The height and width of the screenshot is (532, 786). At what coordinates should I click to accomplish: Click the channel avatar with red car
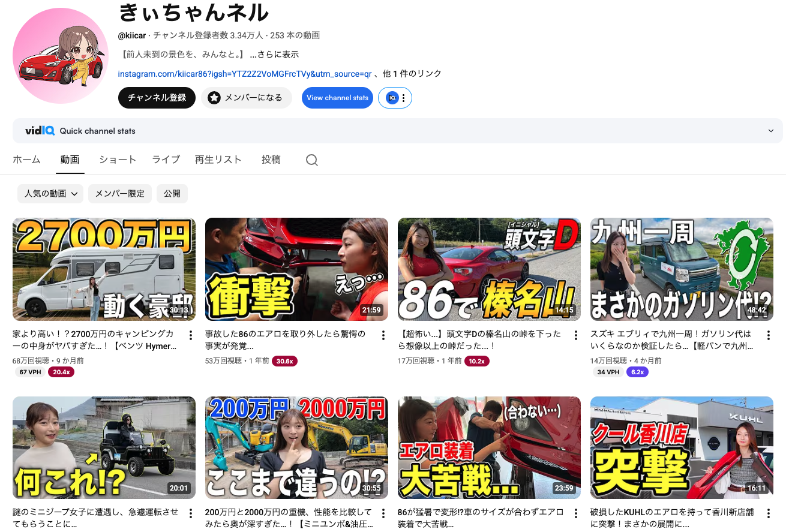click(x=60, y=56)
